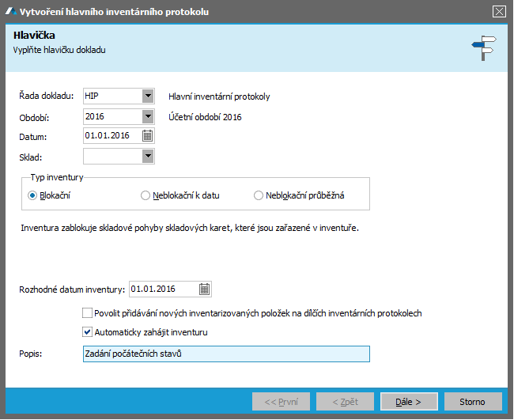The image size is (514, 420).
Task: Select the Blokační inventory type
Action: [x=33, y=195]
